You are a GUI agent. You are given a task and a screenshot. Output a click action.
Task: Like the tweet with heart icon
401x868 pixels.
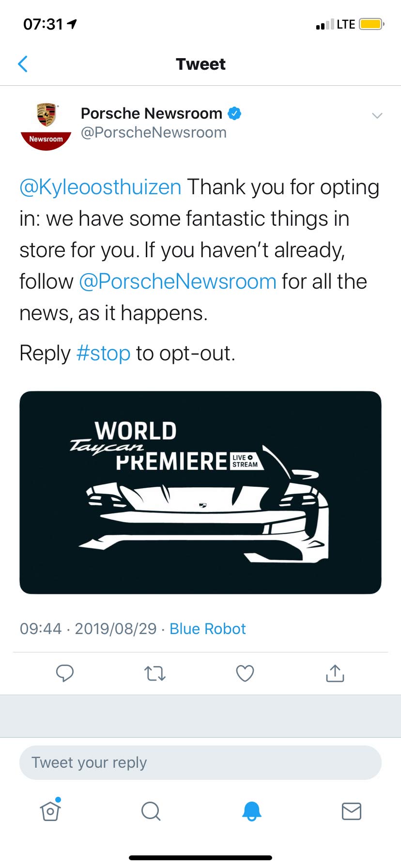tap(245, 673)
